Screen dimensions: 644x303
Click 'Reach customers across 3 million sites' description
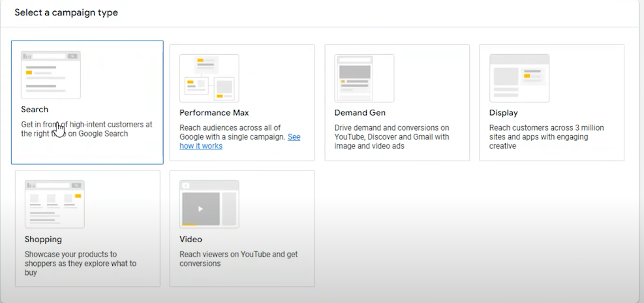[546, 137]
